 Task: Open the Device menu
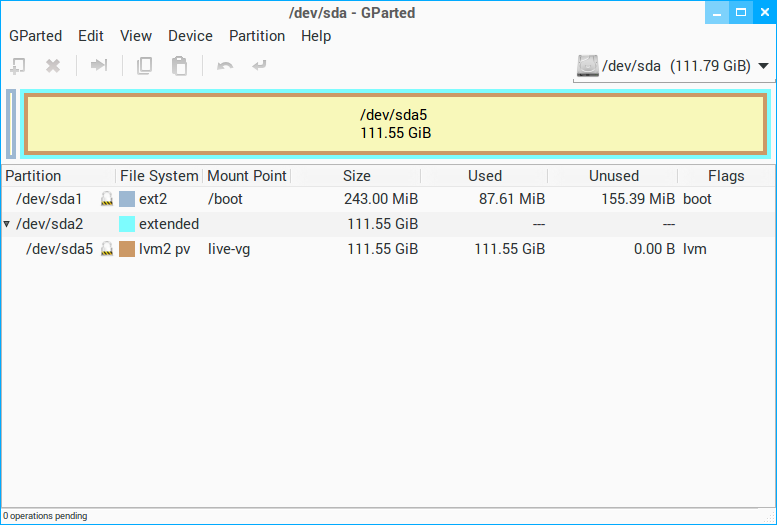point(190,36)
